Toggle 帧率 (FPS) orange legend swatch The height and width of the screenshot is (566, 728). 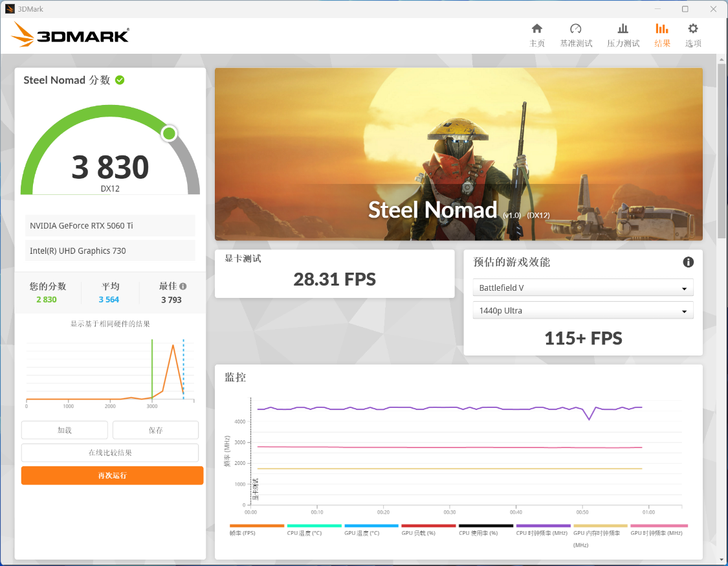257,526
